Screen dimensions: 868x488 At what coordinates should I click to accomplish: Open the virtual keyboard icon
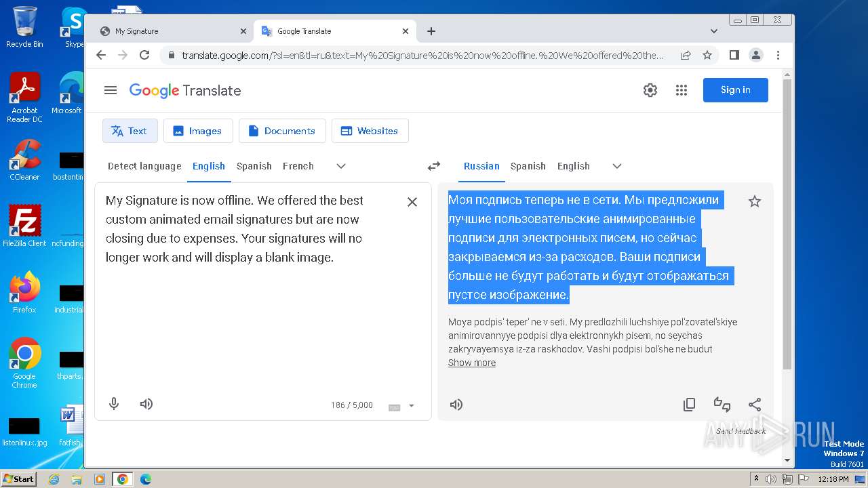point(394,407)
